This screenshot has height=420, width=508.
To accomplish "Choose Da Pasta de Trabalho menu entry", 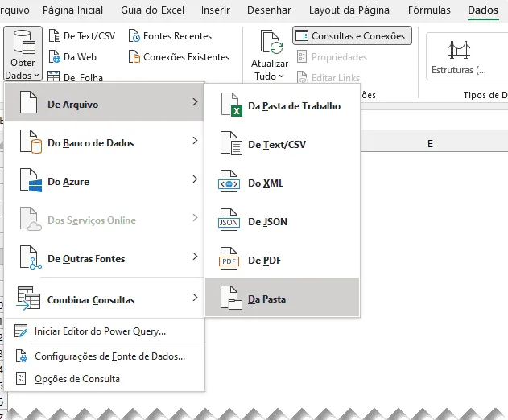I will pyautogui.click(x=283, y=106).
